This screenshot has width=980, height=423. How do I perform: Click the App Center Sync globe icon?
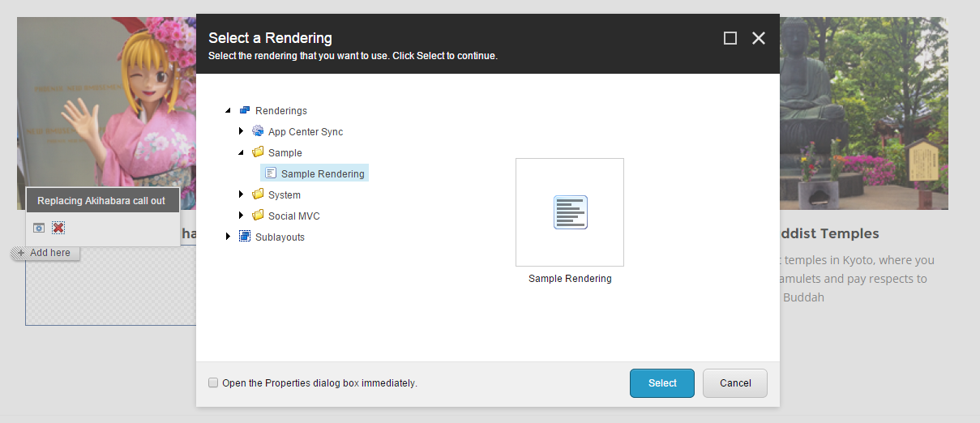coord(258,131)
